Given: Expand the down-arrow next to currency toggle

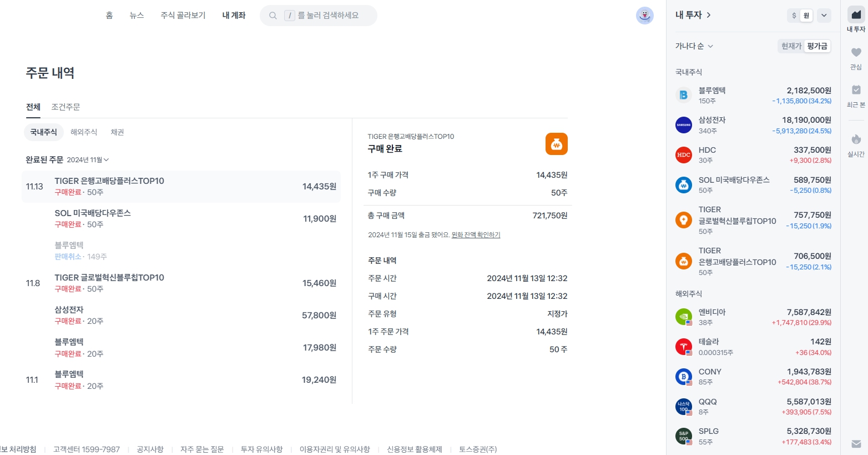Looking at the screenshot, I should click(824, 16).
